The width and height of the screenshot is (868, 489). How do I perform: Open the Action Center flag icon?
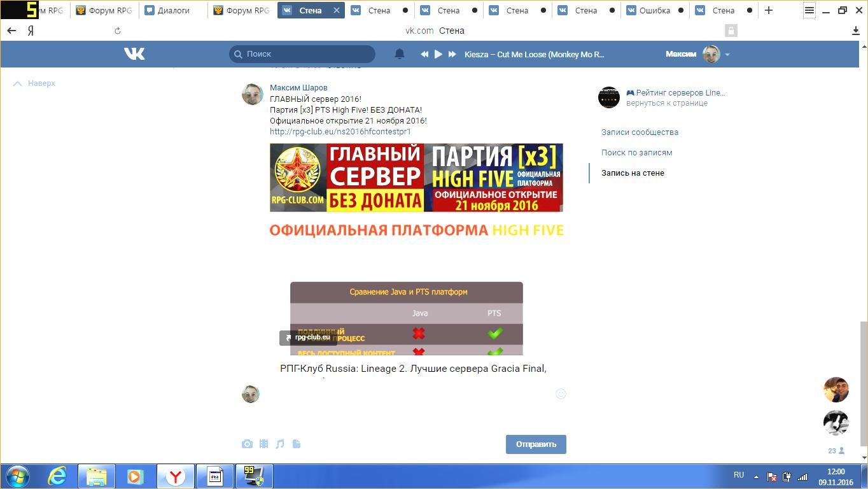click(771, 477)
